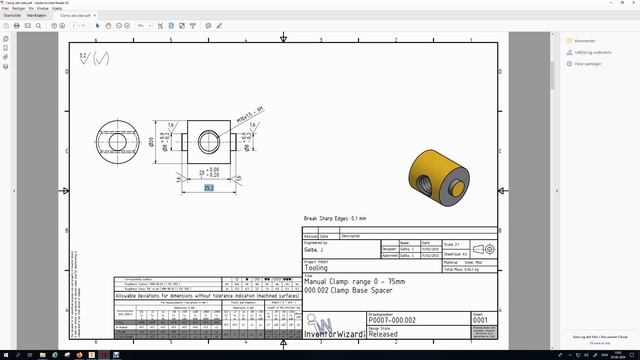Click the Manual Clamp range 0 - 75mm title
Screen dimensions: 640x360
click(x=354, y=282)
